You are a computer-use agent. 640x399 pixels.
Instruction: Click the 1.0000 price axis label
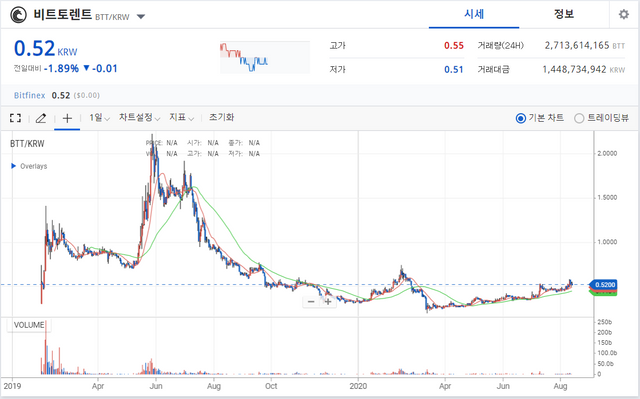tap(607, 242)
